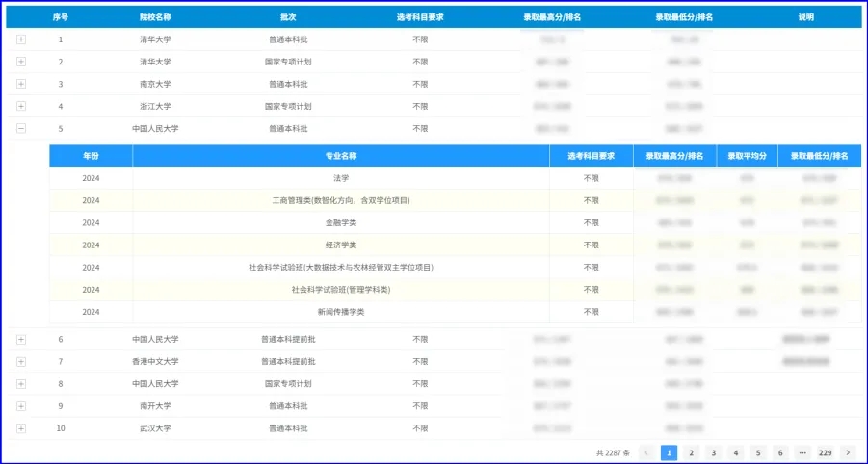Collapse the expanded 中国人民大学 row 5
Image resolution: width=868 pixels, height=464 pixels.
click(x=21, y=128)
